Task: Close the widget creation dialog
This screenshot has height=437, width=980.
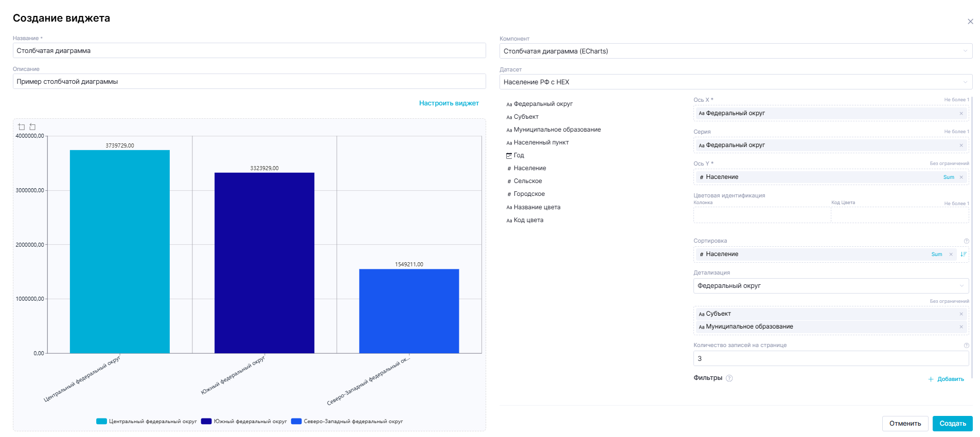Action: click(x=970, y=22)
